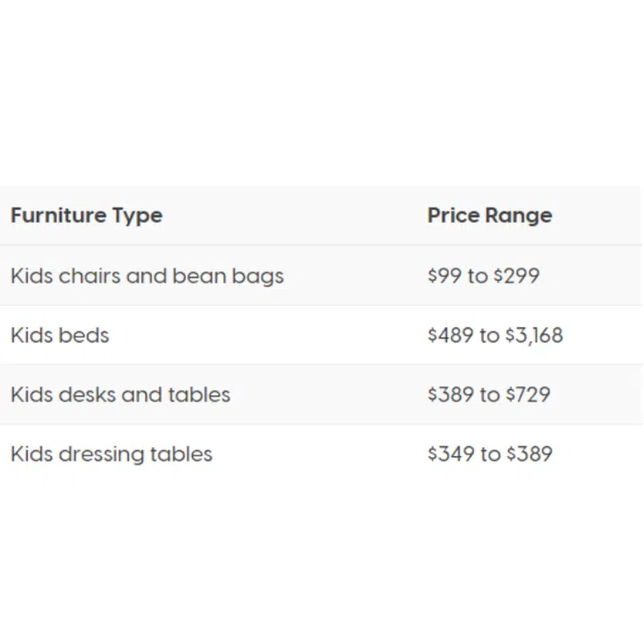The width and height of the screenshot is (644, 644).
Task: Select the Kids chairs and bean bags cell
Action: pos(148,275)
